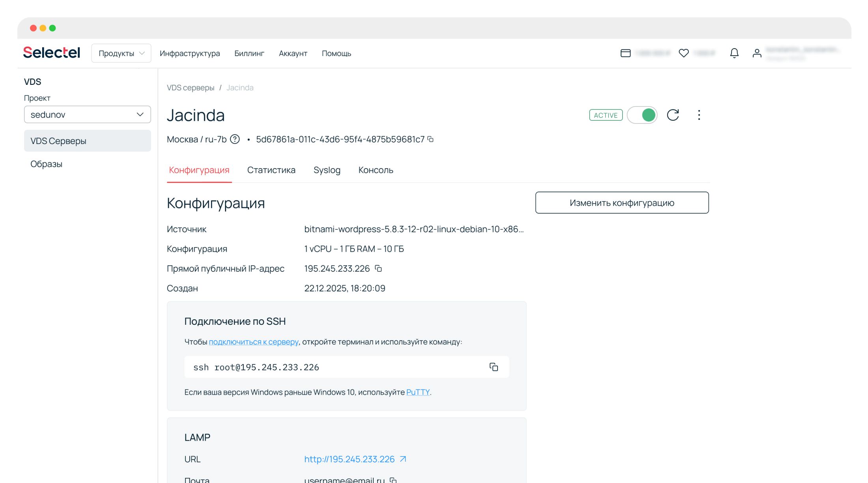Copy the server UUID
The height and width of the screenshot is (483, 868).
pos(430,139)
